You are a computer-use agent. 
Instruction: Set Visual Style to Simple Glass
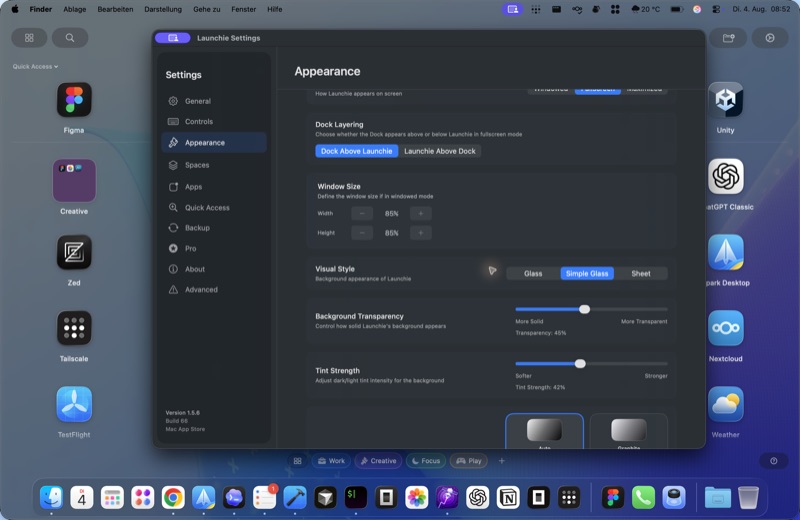point(587,274)
